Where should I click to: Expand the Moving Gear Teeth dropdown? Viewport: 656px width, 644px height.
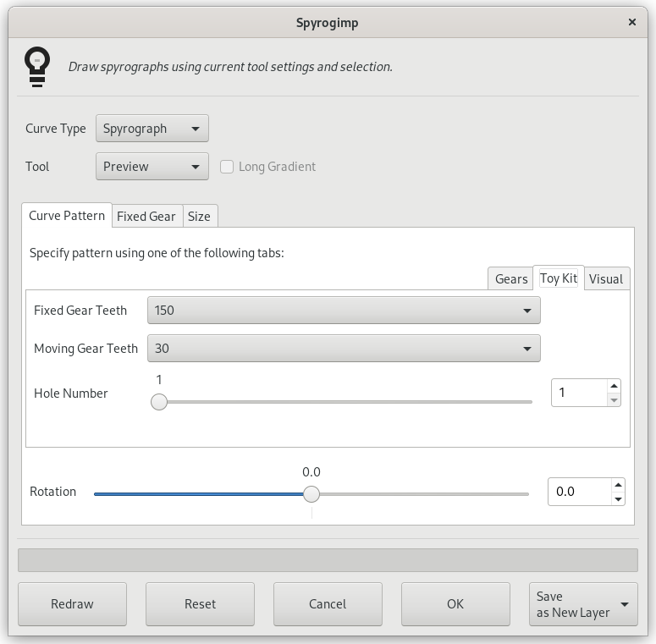pyautogui.click(x=344, y=349)
